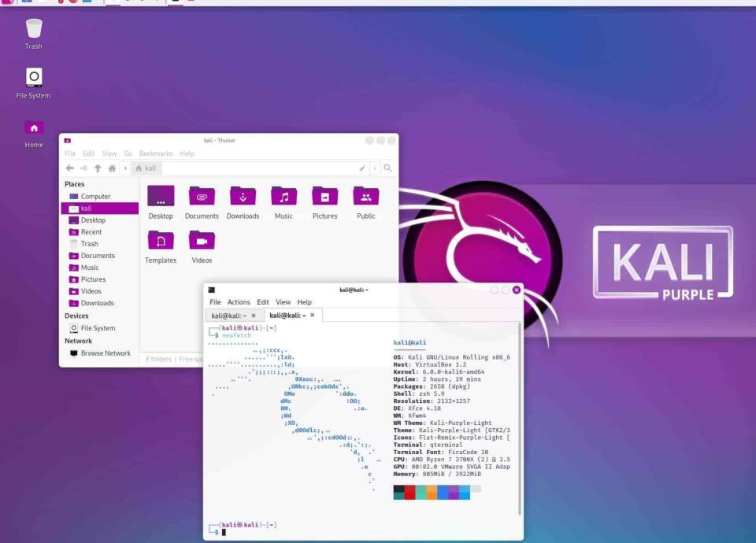The height and width of the screenshot is (543, 756).
Task: Click the "Memory: 805MiB / 3922MiB" line
Action: tap(437, 474)
